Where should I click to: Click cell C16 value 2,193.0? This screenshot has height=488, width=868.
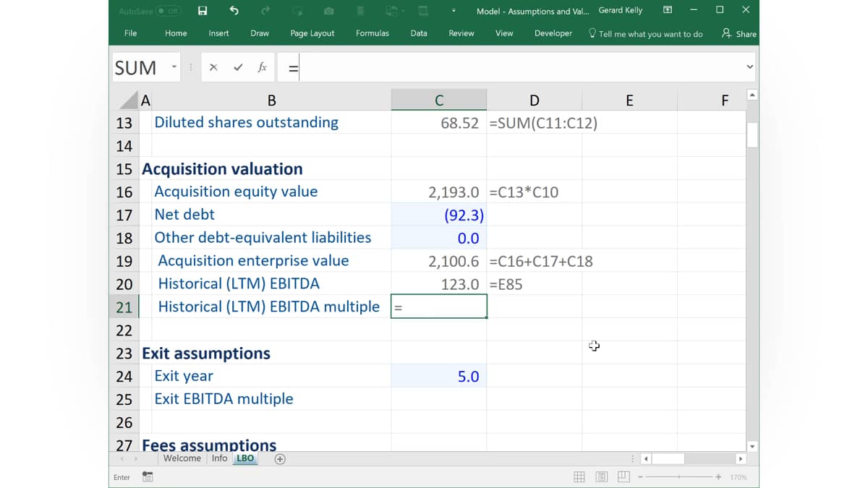tap(439, 192)
